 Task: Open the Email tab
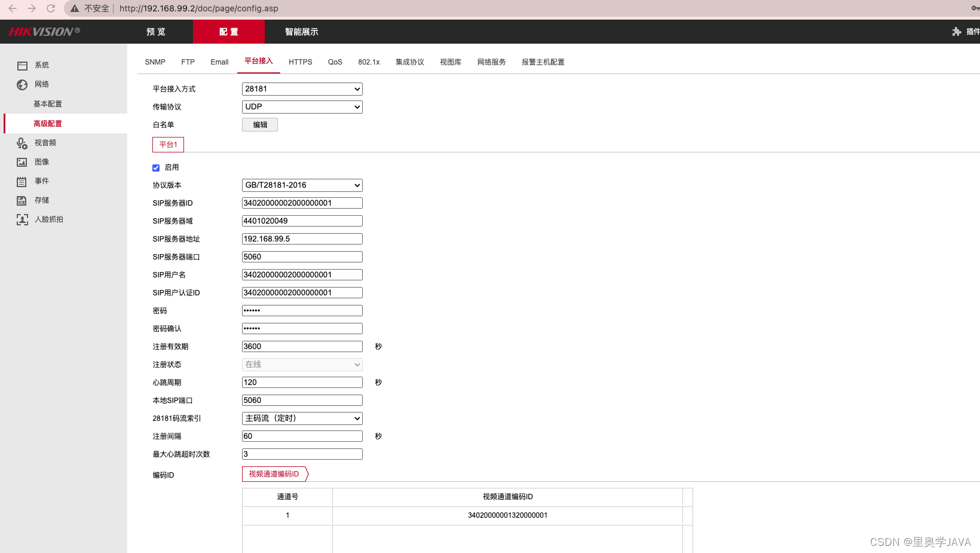(219, 62)
